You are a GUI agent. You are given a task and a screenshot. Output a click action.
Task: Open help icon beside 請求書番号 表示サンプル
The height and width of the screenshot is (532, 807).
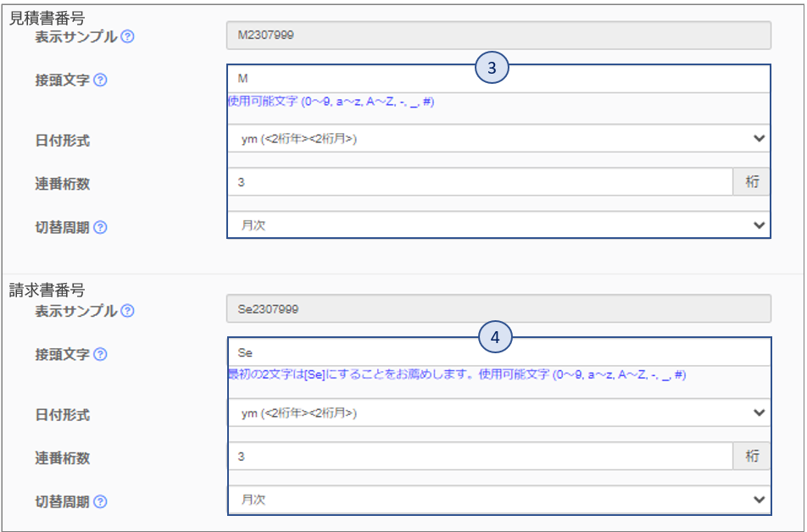pyautogui.click(x=127, y=311)
